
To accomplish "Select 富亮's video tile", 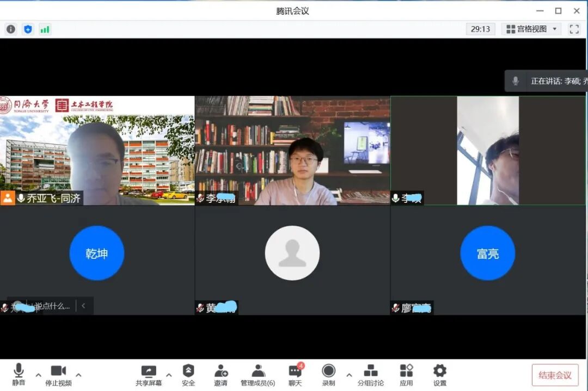I will click(x=487, y=253).
